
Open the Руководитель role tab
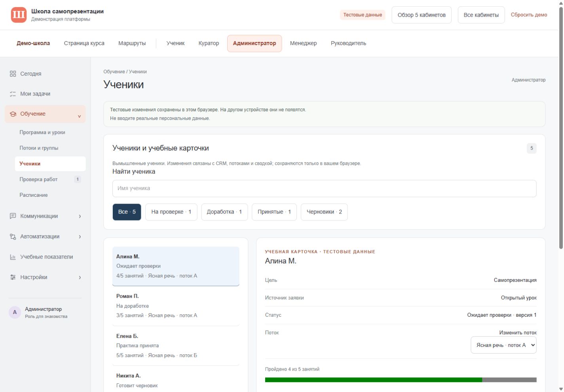point(348,43)
